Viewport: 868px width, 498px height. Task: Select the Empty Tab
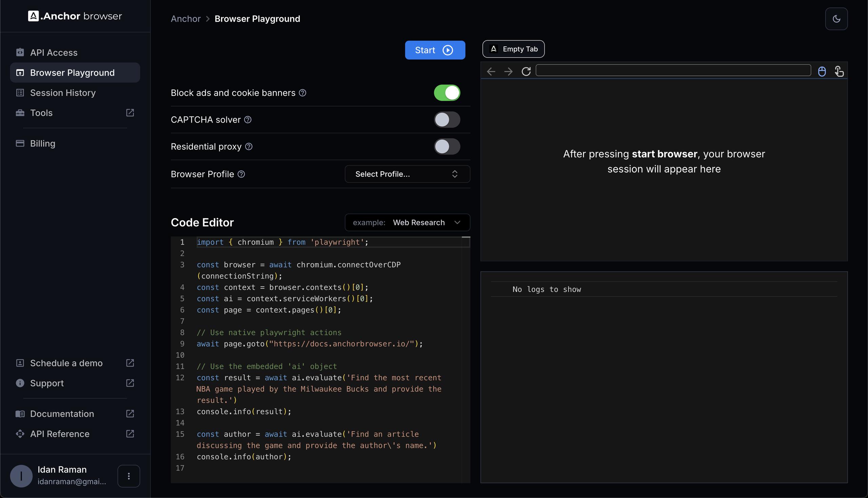tap(513, 49)
